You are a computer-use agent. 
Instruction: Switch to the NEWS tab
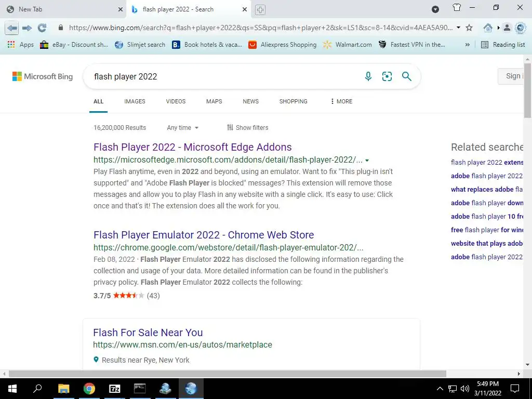[251, 101]
